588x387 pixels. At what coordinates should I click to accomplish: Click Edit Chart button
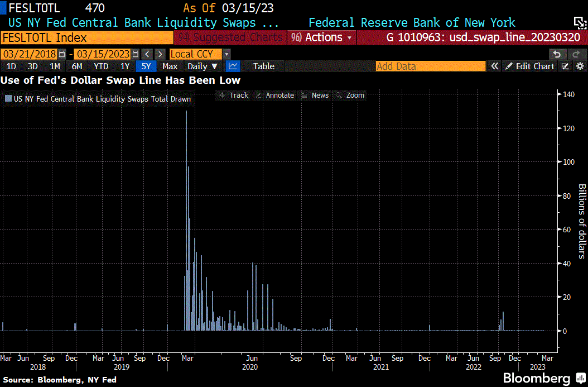click(530, 66)
